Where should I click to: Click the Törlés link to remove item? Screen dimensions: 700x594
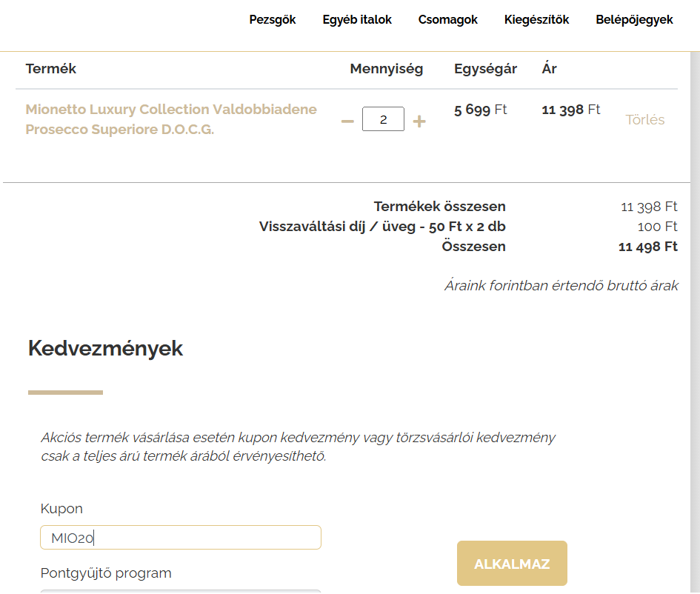(644, 120)
